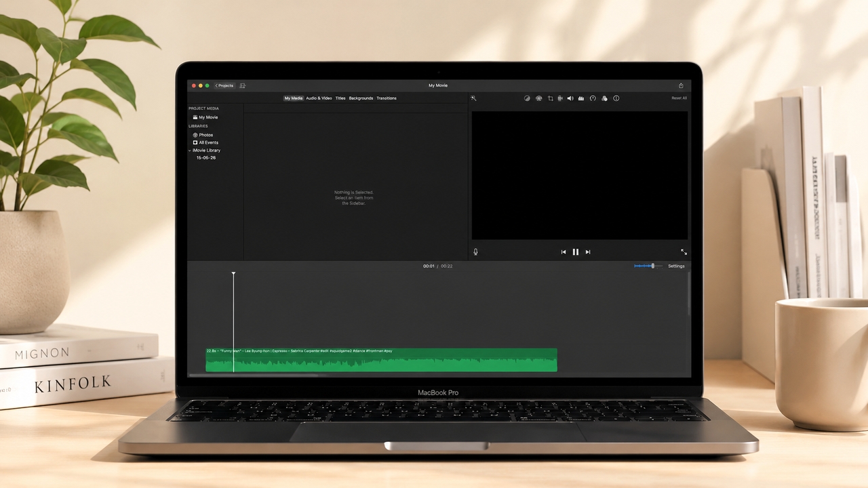868x488 pixels.
Task: Open Noise Reduction and Equalizer tool
Action: pyautogui.click(x=581, y=98)
